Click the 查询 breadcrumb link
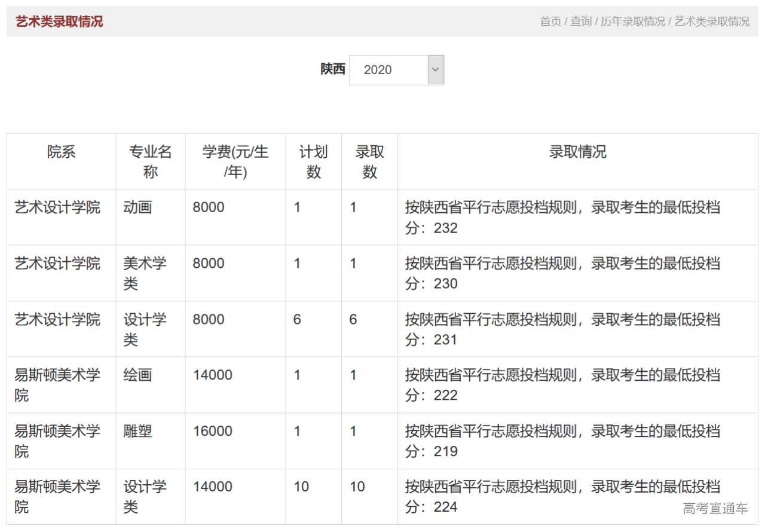 [x=582, y=21]
